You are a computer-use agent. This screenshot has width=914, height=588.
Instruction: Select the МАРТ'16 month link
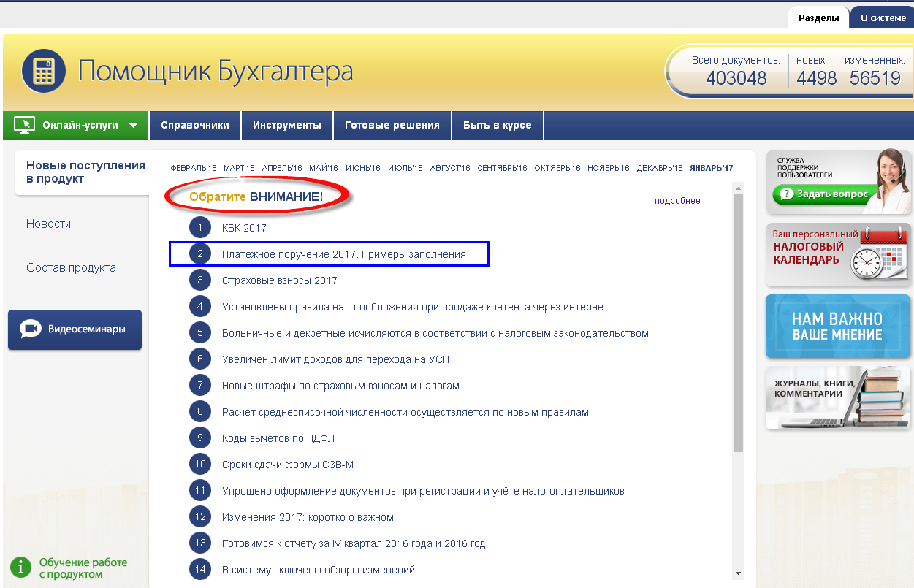coord(239,168)
